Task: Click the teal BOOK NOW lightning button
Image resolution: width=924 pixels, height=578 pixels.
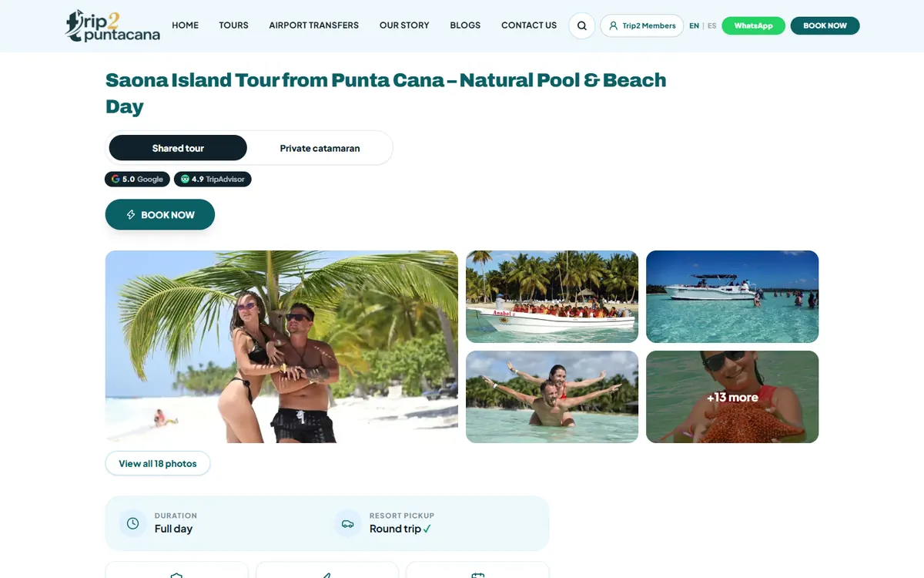Action: point(160,215)
